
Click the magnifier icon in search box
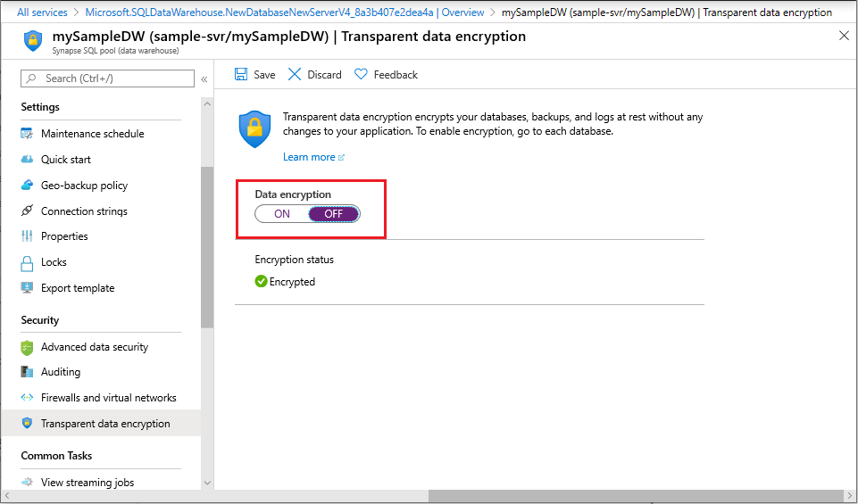coord(32,78)
